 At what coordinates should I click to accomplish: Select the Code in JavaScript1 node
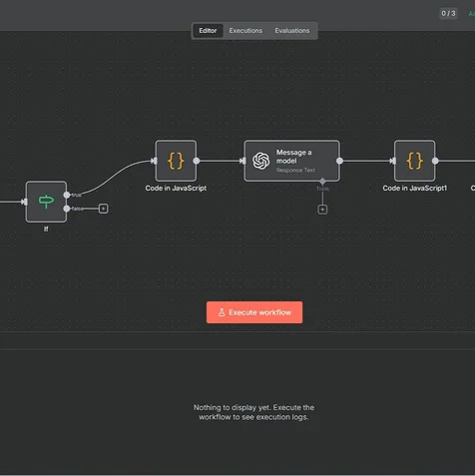[414, 161]
